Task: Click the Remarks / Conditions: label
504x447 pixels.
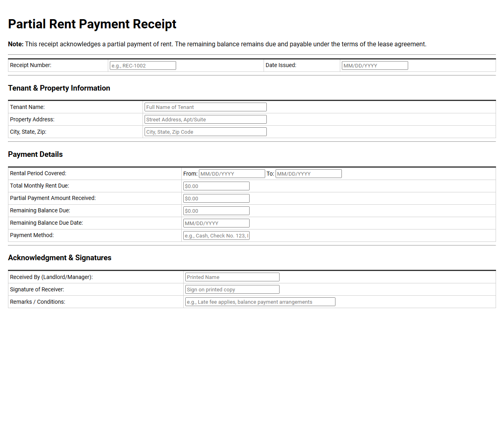Action: (38, 302)
